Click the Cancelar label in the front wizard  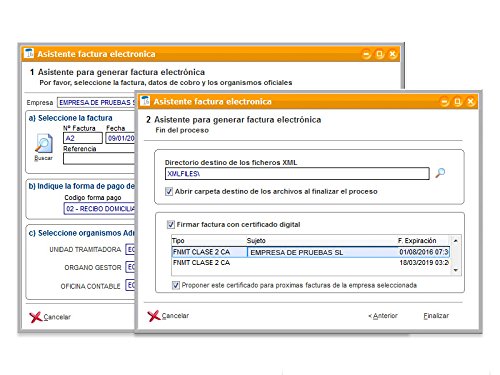coord(175,316)
